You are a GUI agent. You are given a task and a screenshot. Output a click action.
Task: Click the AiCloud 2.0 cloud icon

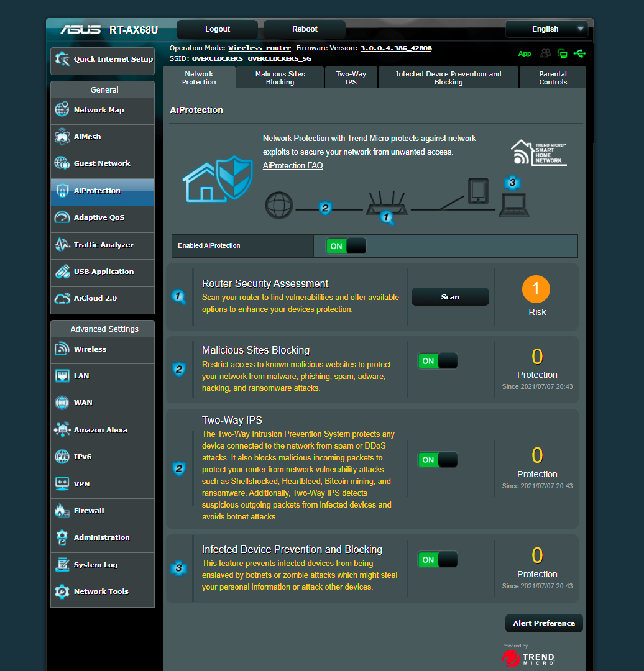62,298
